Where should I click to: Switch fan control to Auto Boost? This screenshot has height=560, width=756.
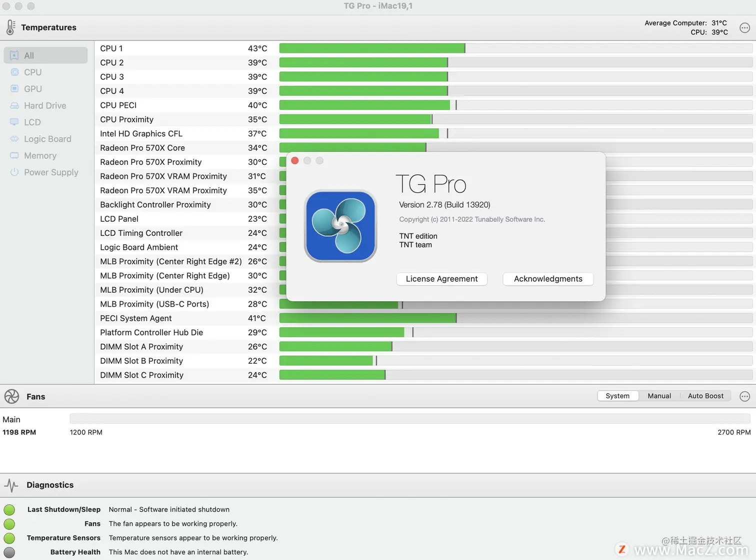[705, 396]
